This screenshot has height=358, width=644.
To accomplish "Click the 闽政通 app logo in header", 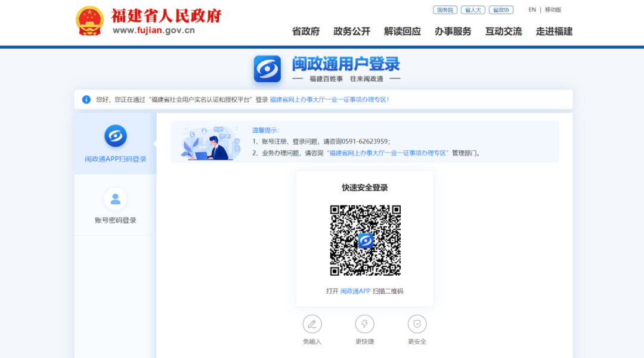I will [267, 69].
